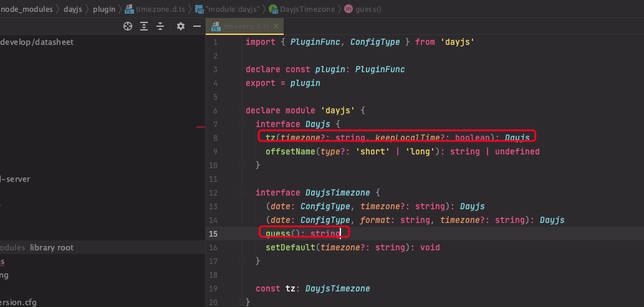Image resolution: width=644 pixels, height=307 pixels.
Task: Click DayjsTimezone type on line 19
Action: (x=338, y=288)
